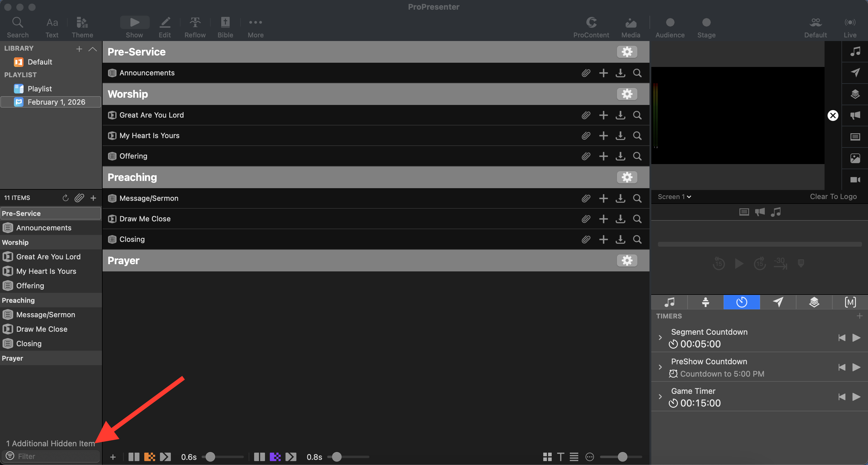Click the playlist refresh icon beside 11 ITEMS
Image resolution: width=868 pixels, height=465 pixels.
(x=65, y=198)
